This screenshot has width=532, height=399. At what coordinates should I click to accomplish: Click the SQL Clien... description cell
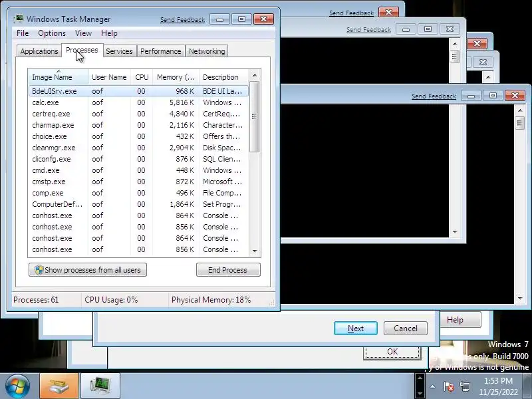point(222,159)
